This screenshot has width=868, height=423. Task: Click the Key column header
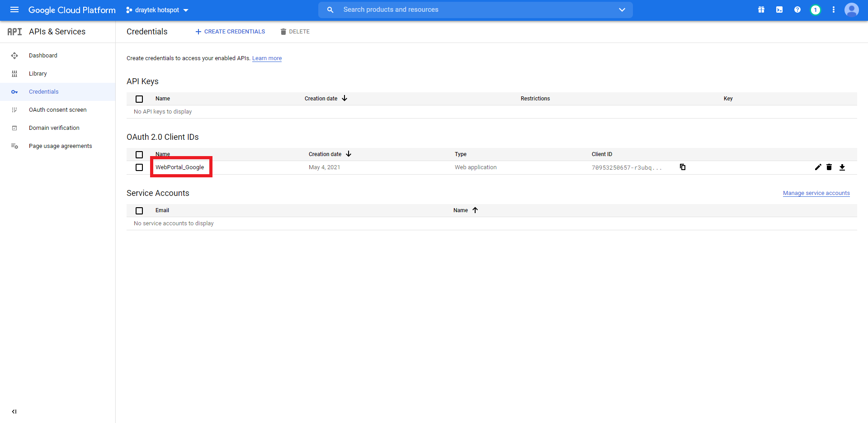728,99
